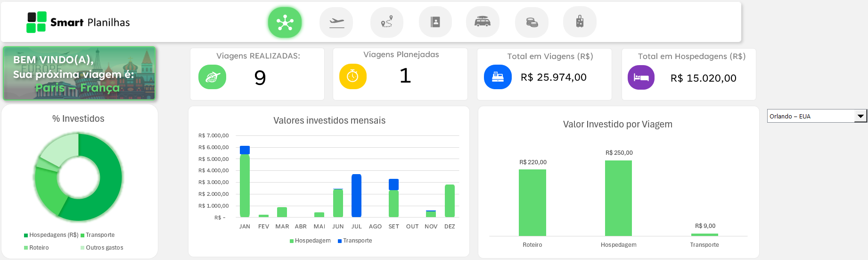Screen dimensions: 868x260
Task: Click the yellow stopwatch icon
Action: pos(353,76)
